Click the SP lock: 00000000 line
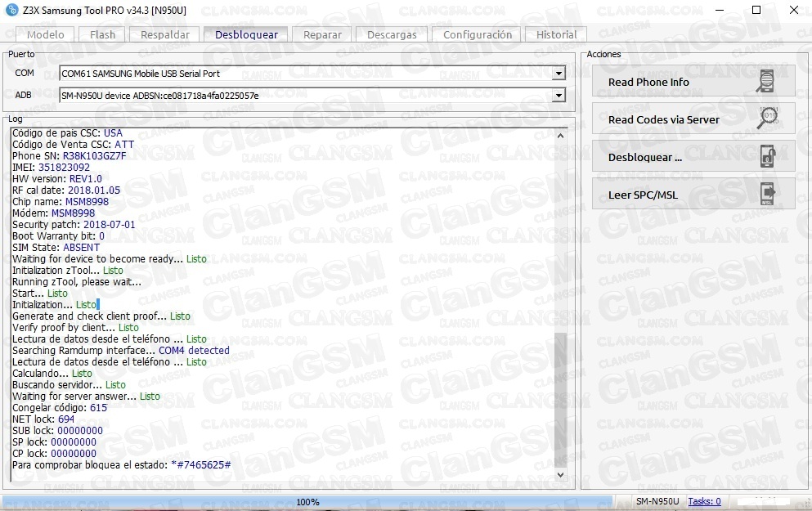 click(54, 442)
